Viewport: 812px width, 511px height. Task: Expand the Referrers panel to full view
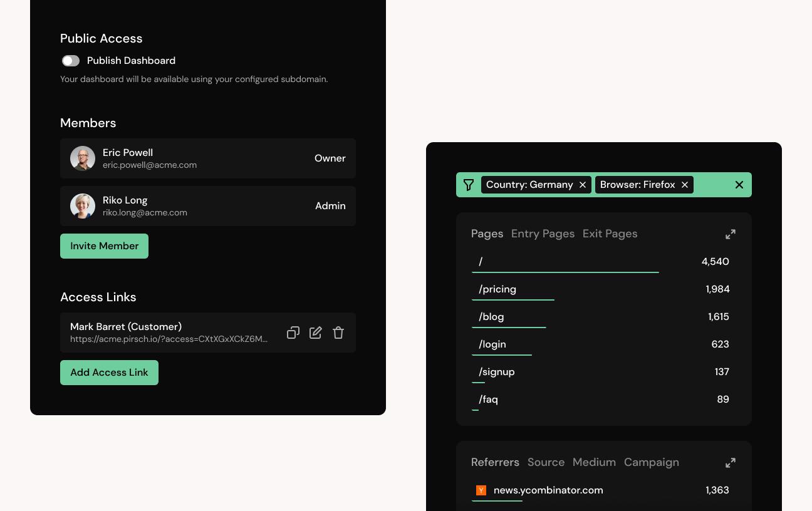[x=731, y=463]
